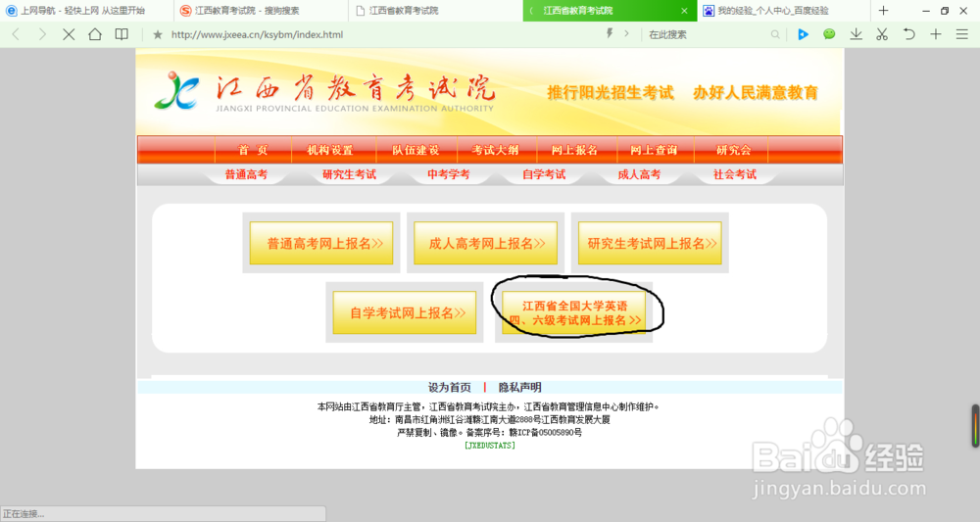The height and width of the screenshot is (522, 980).
Task: Open the 首页 navigation item
Action: point(253,150)
